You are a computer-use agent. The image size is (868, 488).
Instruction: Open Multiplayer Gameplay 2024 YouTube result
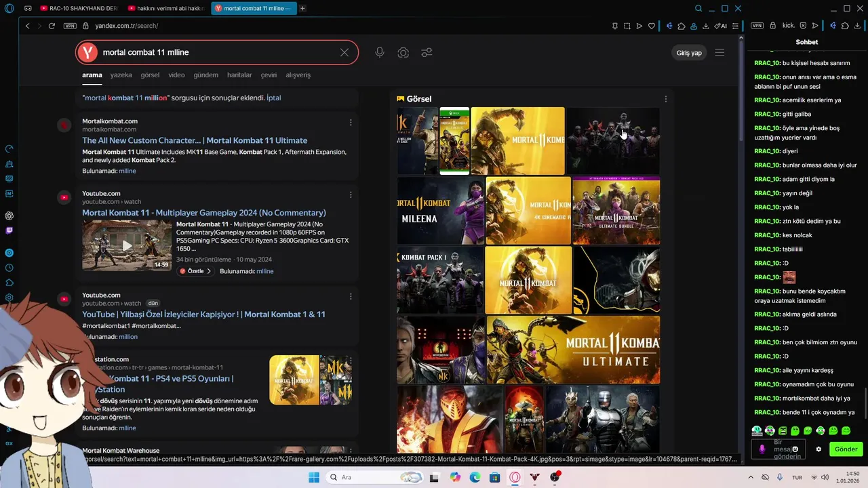tap(204, 213)
